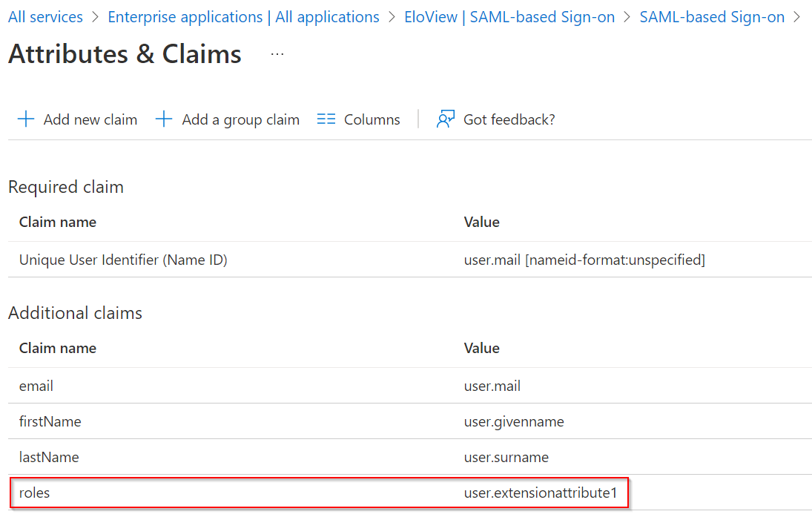Screen dimensions: 812x517
Task: Return to SAML-based Sign-on breadcrumb
Action: (712, 17)
